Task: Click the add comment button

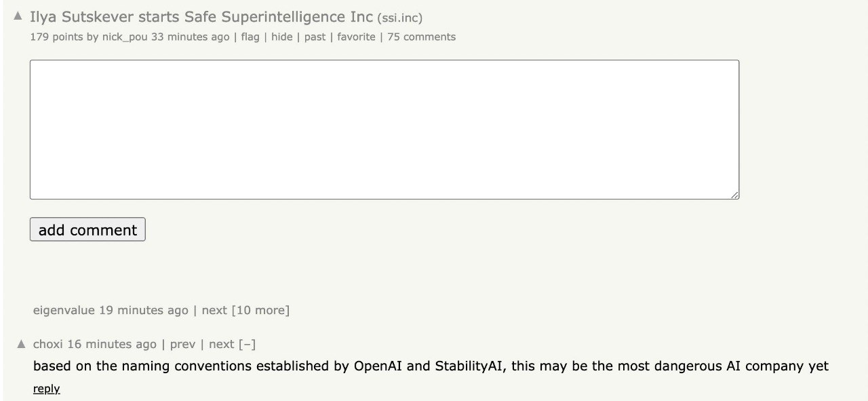Action: click(x=87, y=229)
